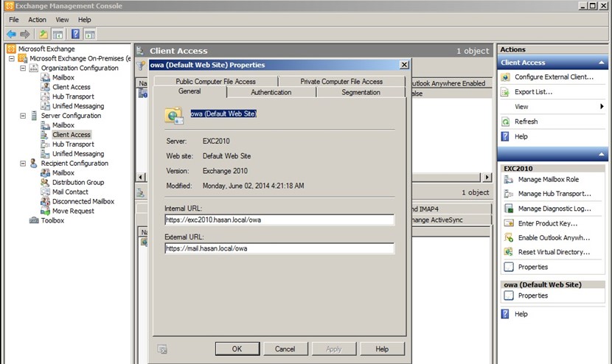Select Microsoft Exchange root node icon
The image size is (612, 364).
pyautogui.click(x=12, y=49)
